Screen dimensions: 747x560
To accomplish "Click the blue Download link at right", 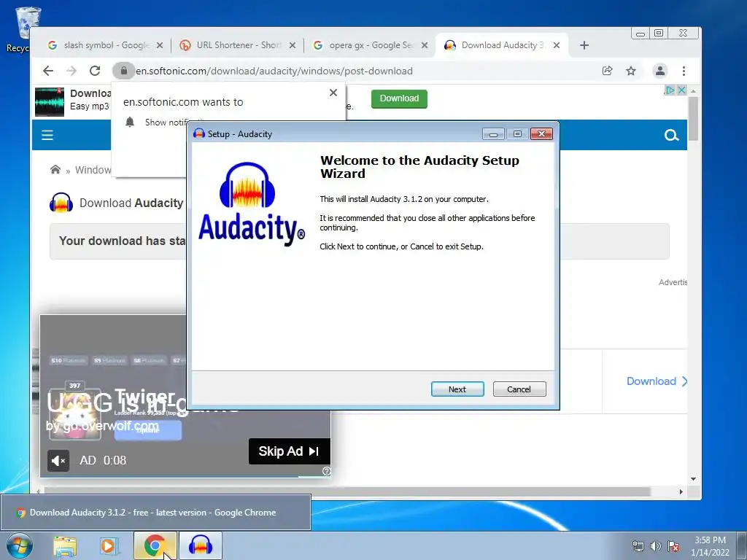I will pos(657,381).
